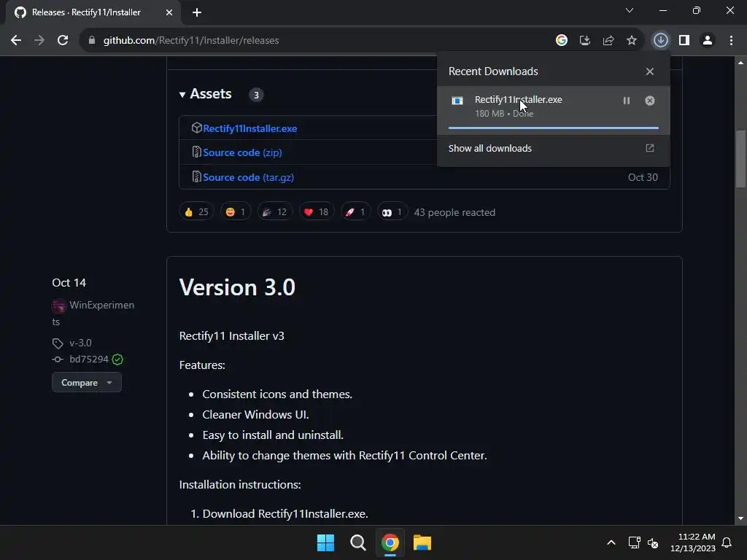
Task: Click the rocket reaction button
Action: pyautogui.click(x=355, y=212)
